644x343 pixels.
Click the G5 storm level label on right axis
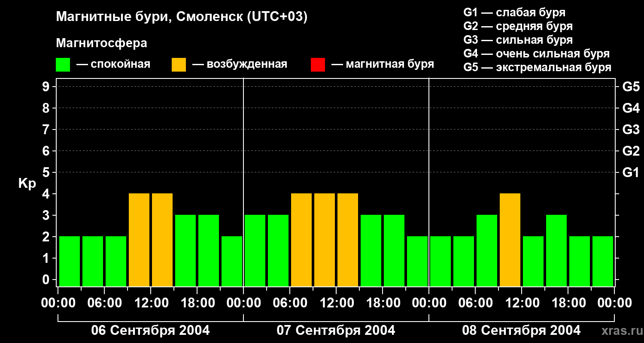coord(631,87)
